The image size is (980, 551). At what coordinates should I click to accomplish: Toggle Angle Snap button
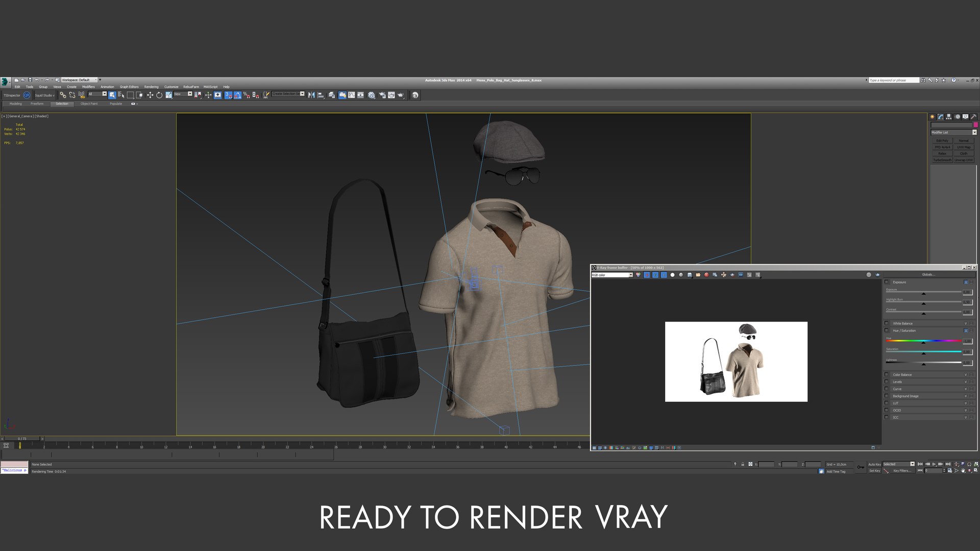click(x=237, y=95)
